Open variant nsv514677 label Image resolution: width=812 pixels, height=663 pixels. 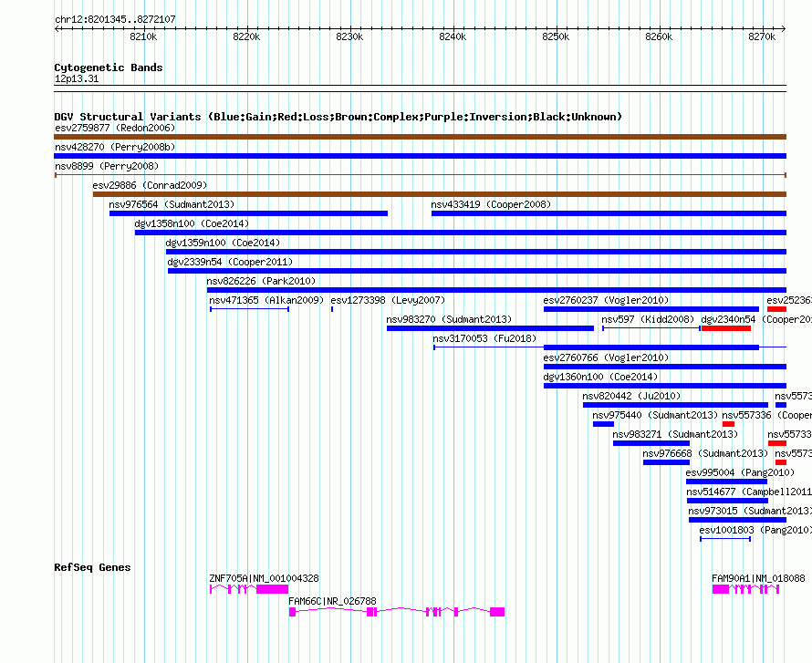[x=711, y=492]
